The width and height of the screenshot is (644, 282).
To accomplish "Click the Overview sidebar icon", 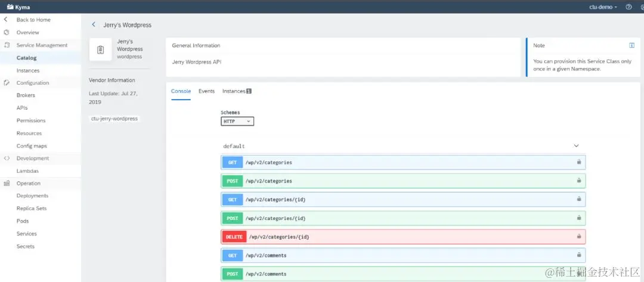I will click(6, 32).
